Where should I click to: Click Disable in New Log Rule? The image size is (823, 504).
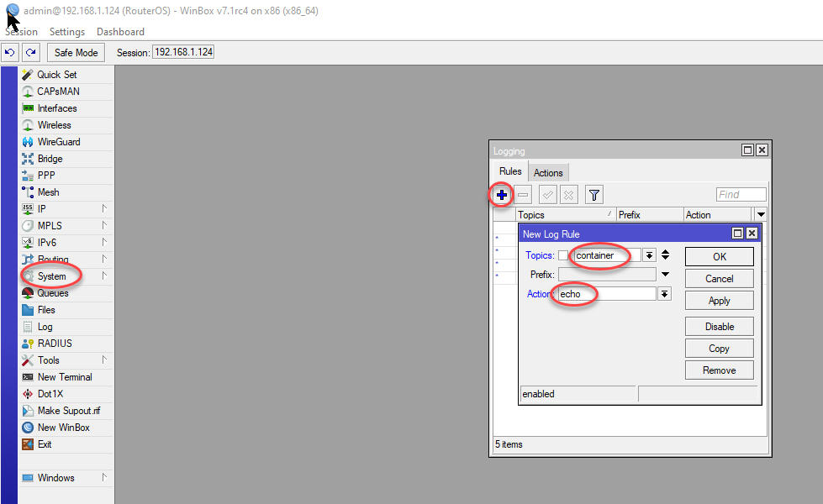point(719,326)
